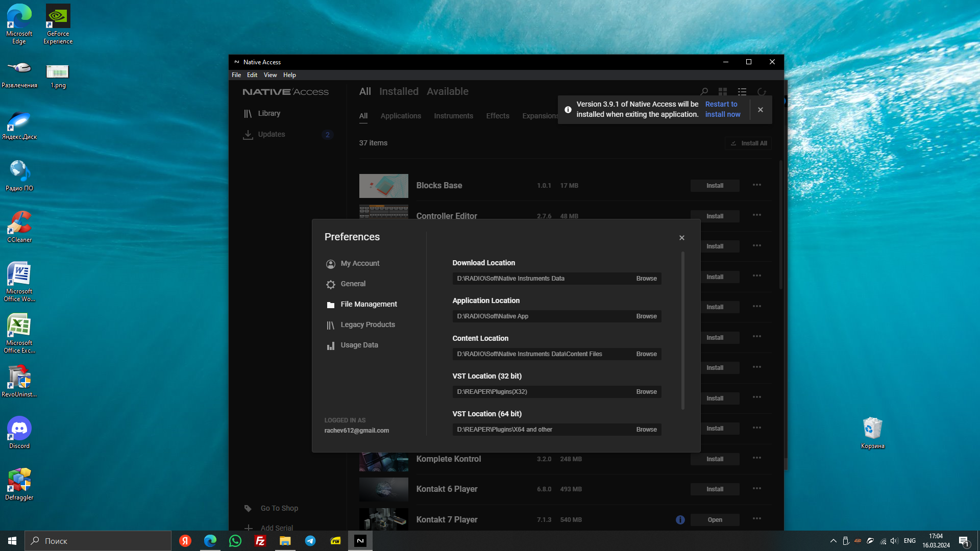Click Kontakt 6 Player thumbnail

384,490
